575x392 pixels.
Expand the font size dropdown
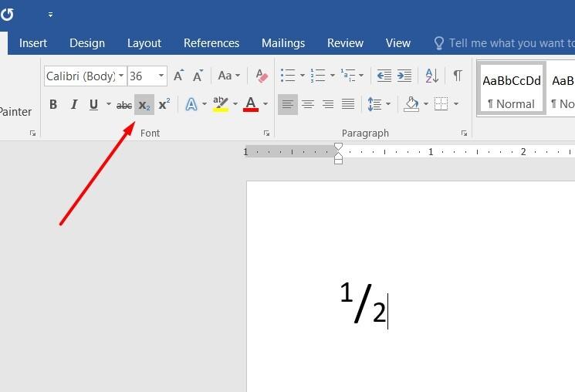pos(161,76)
